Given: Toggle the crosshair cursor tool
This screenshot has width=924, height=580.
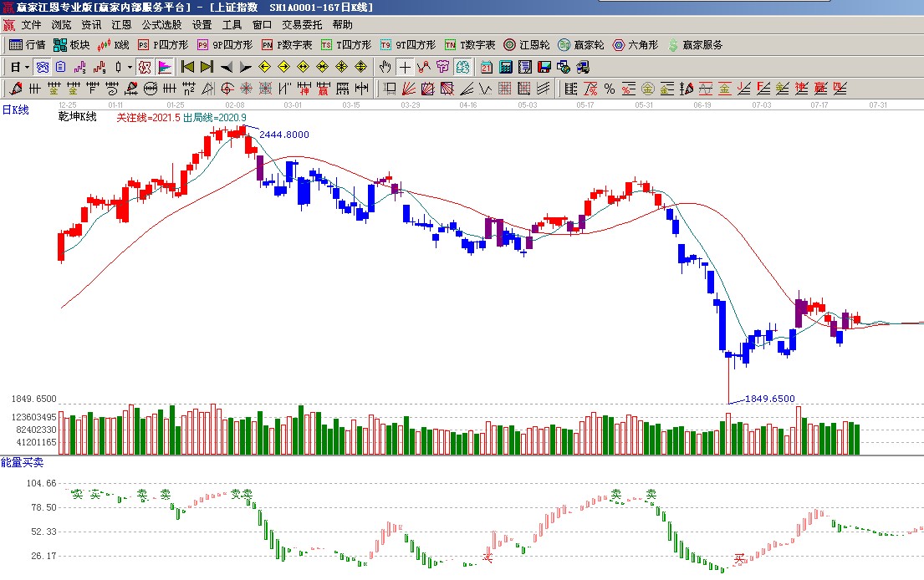Looking at the screenshot, I should click(405, 67).
